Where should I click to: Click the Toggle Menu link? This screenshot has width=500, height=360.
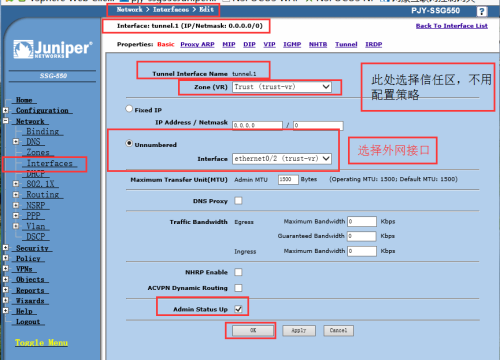pos(41,343)
